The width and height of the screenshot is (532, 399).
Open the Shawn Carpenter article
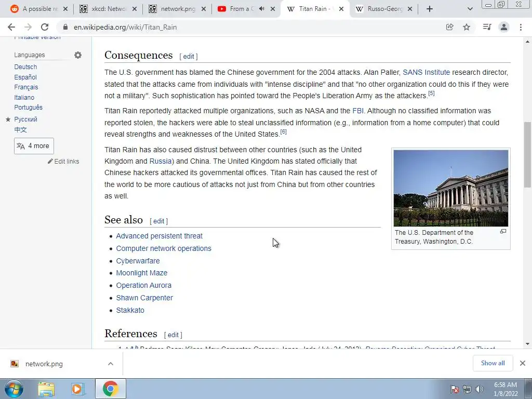point(144,298)
